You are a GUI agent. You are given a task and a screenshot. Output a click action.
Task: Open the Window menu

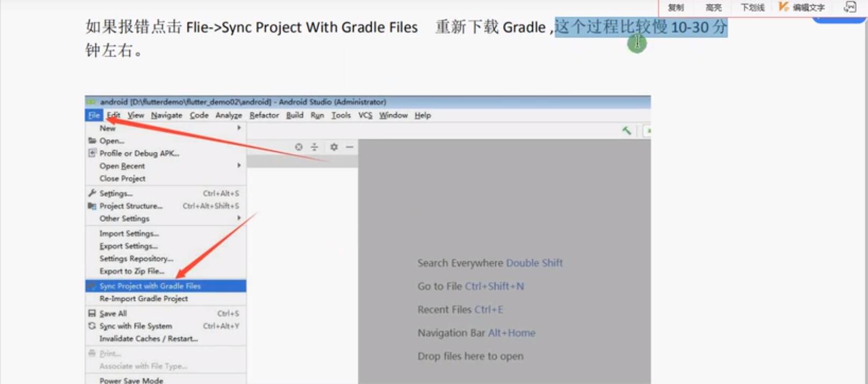click(x=393, y=115)
